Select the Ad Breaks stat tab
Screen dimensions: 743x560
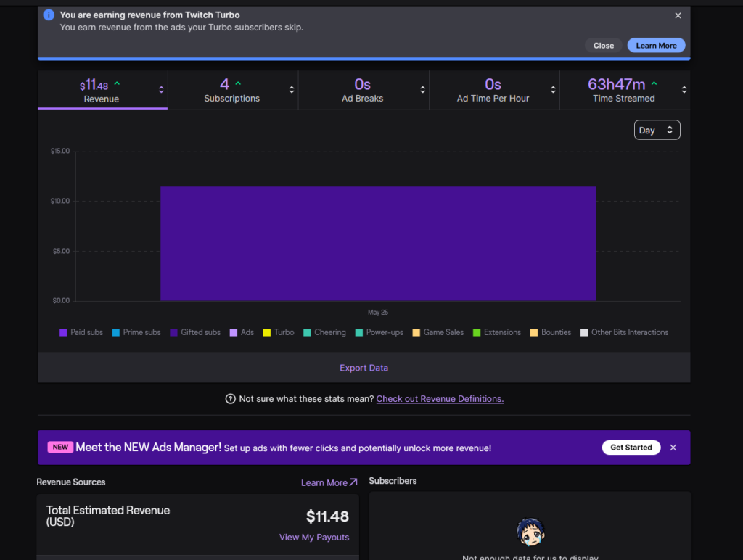pyautogui.click(x=364, y=90)
